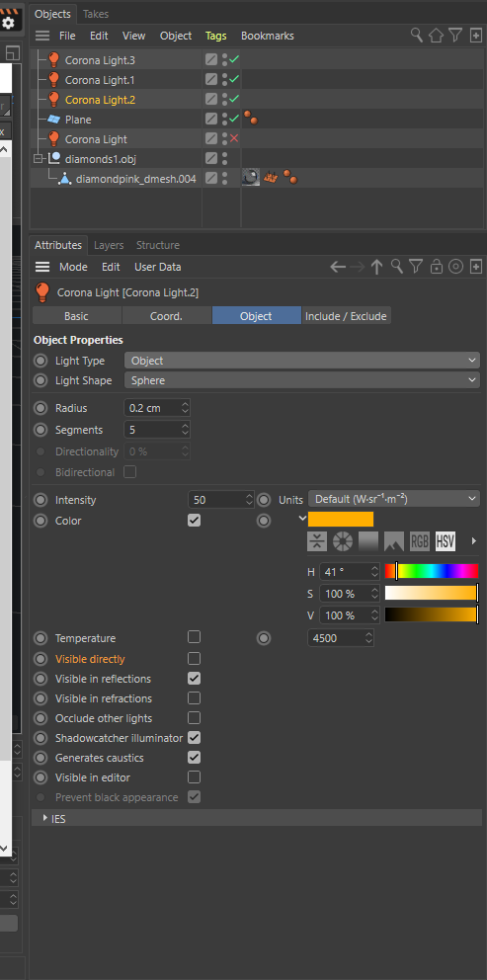Select the color wheel mode icon
This screenshot has height=980, width=487.
tap(343, 541)
